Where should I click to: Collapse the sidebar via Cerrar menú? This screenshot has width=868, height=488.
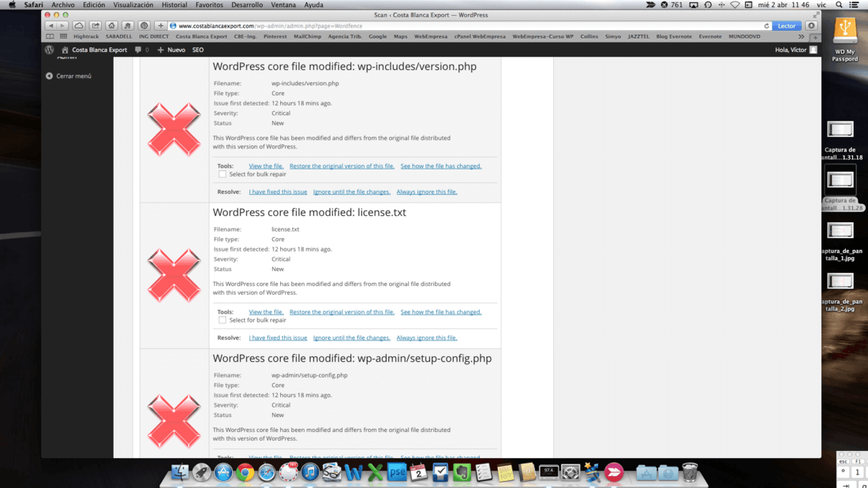point(69,76)
